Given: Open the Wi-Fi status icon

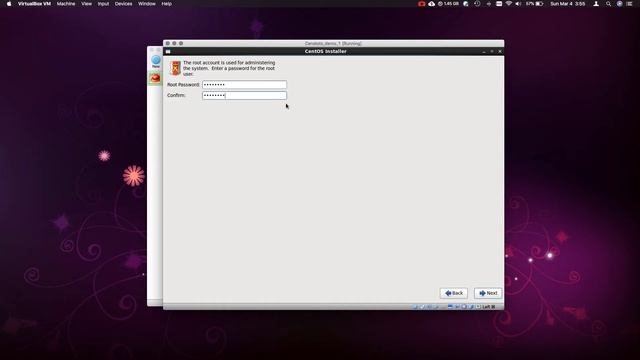Looking at the screenshot, I should point(509,4).
